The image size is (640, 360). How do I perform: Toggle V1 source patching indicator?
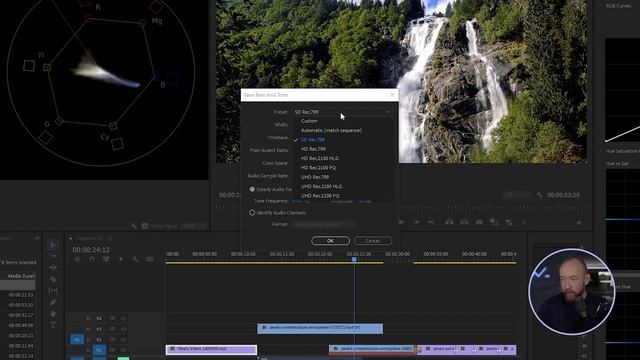pos(77,340)
